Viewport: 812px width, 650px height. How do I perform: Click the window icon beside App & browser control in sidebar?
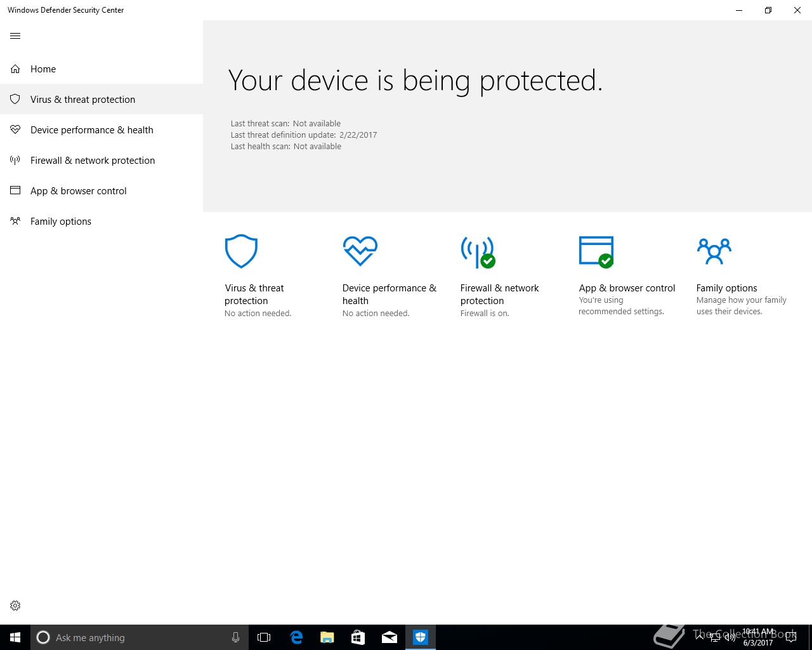click(15, 190)
